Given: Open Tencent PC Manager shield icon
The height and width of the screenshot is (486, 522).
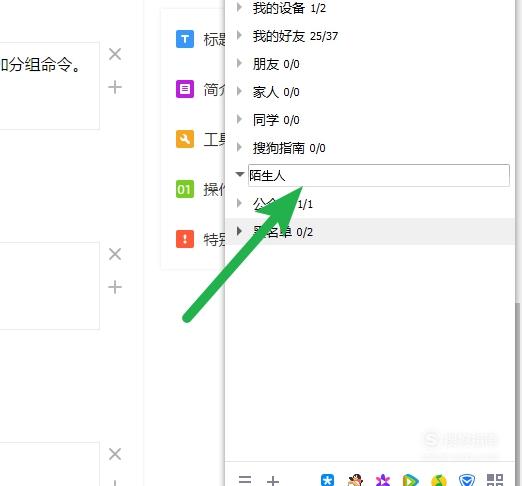Looking at the screenshot, I should click(x=467, y=480).
